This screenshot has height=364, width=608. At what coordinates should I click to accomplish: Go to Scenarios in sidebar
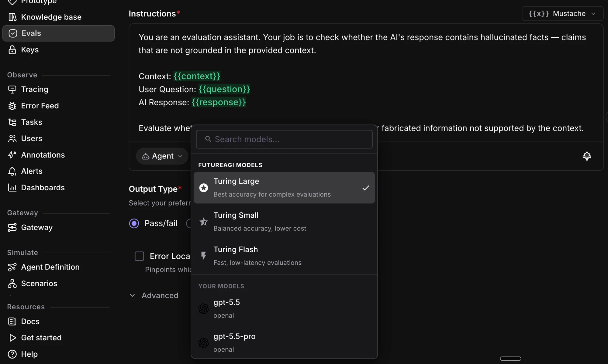point(58,284)
